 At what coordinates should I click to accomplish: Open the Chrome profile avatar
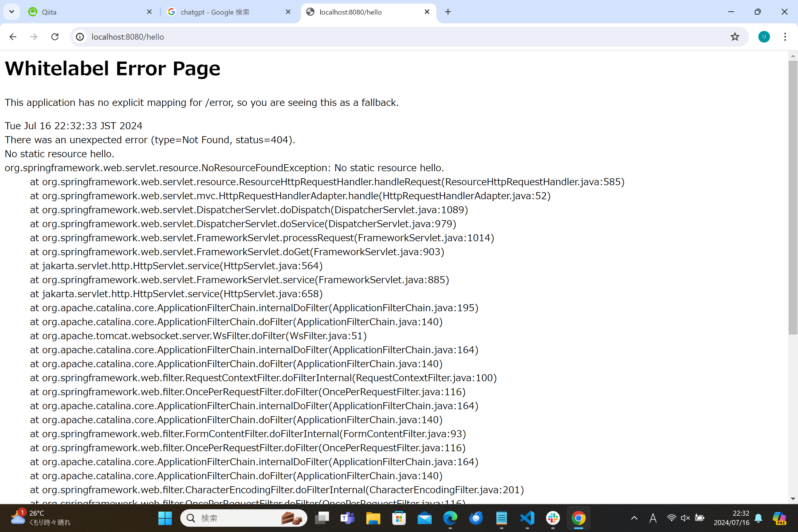click(x=764, y=37)
